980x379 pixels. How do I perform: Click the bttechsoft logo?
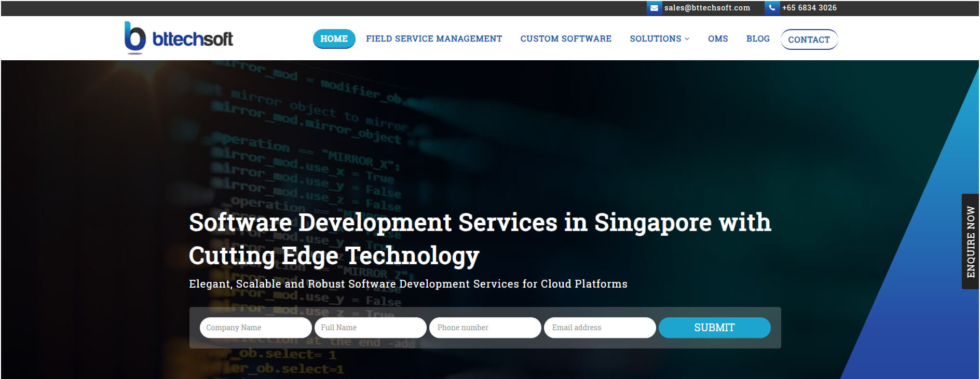click(x=179, y=38)
